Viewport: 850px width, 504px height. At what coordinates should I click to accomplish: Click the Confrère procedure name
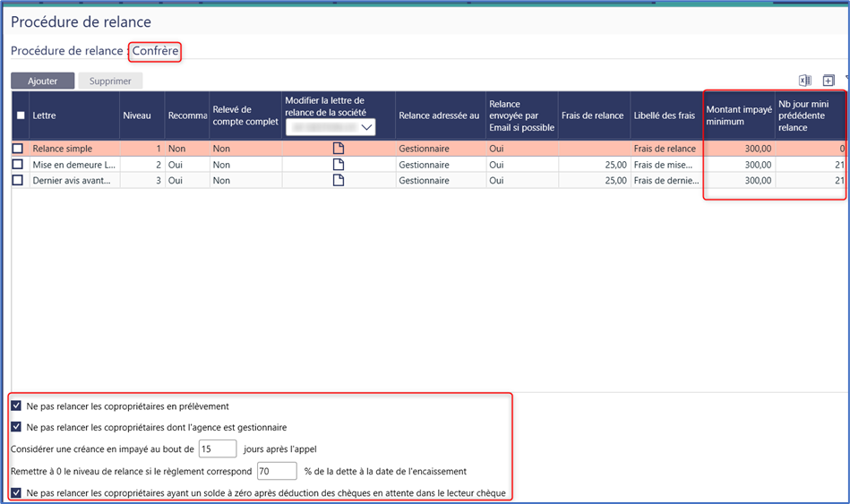click(x=155, y=51)
